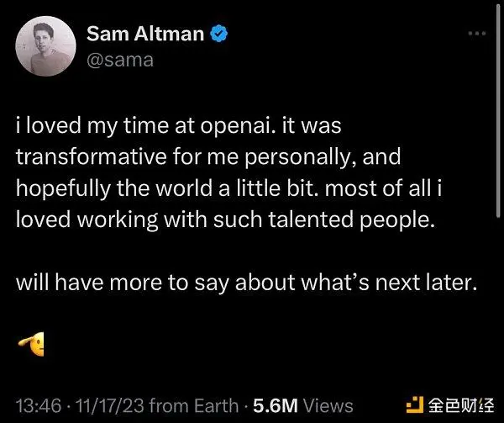Screen dimensions: 504x423
Task: Click the Jinse Finance watermark logo icon
Action: (415, 405)
